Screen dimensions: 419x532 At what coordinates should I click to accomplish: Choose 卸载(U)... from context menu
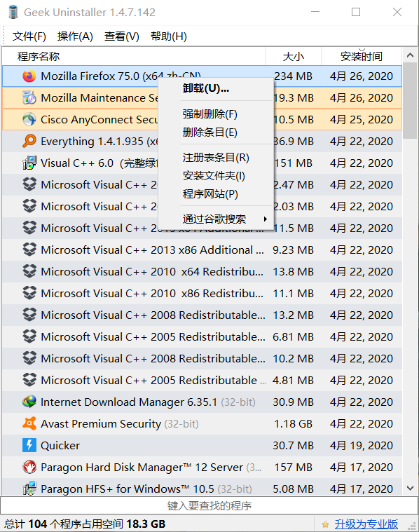(x=206, y=88)
